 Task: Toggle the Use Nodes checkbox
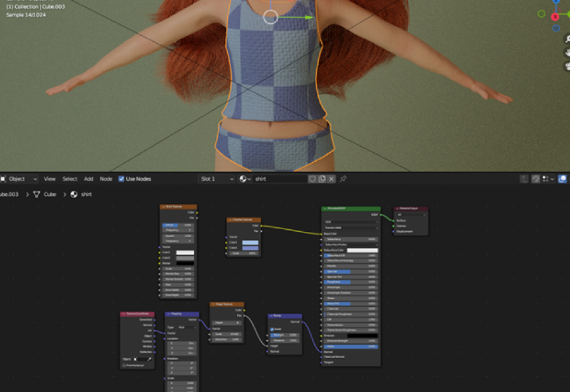click(122, 179)
